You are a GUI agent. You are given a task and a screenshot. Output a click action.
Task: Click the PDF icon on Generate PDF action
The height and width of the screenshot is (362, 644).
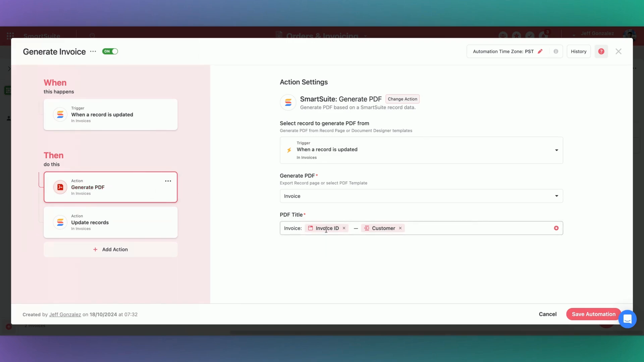(x=60, y=187)
